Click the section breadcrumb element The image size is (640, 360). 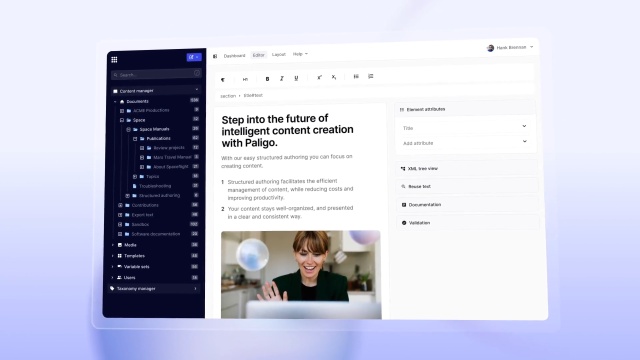click(228, 96)
